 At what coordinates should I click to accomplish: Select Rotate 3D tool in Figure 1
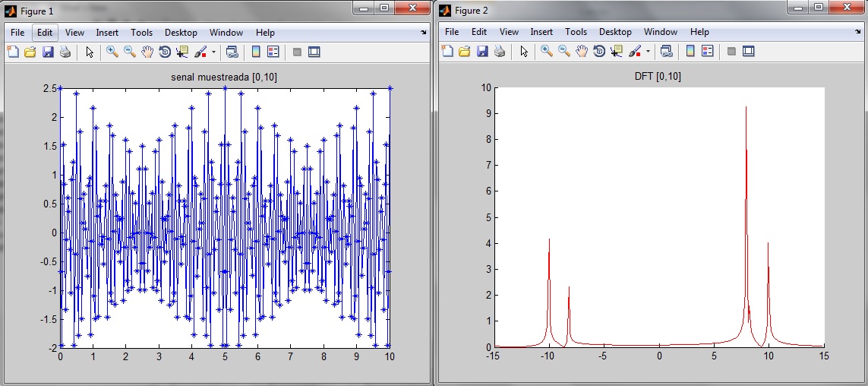point(165,52)
